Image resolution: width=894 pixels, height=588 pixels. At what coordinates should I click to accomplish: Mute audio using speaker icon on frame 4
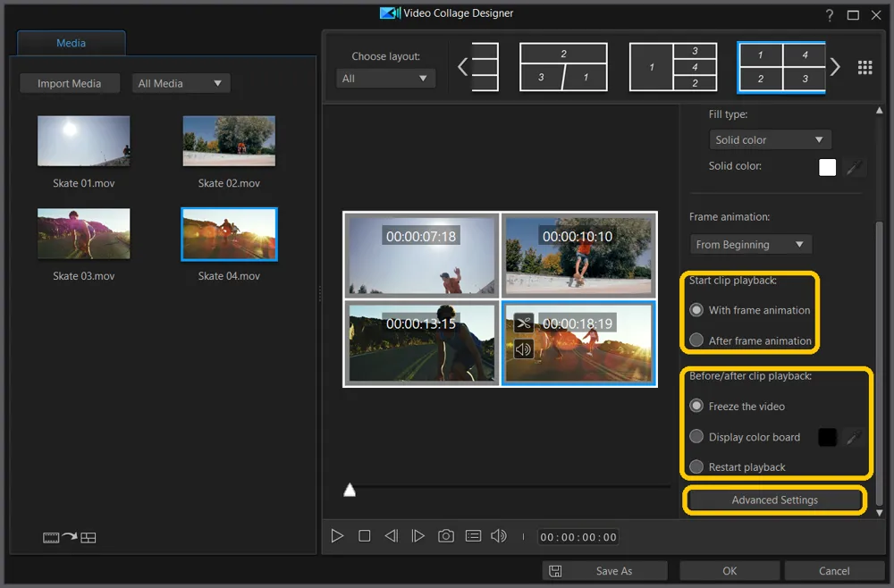[523, 349]
